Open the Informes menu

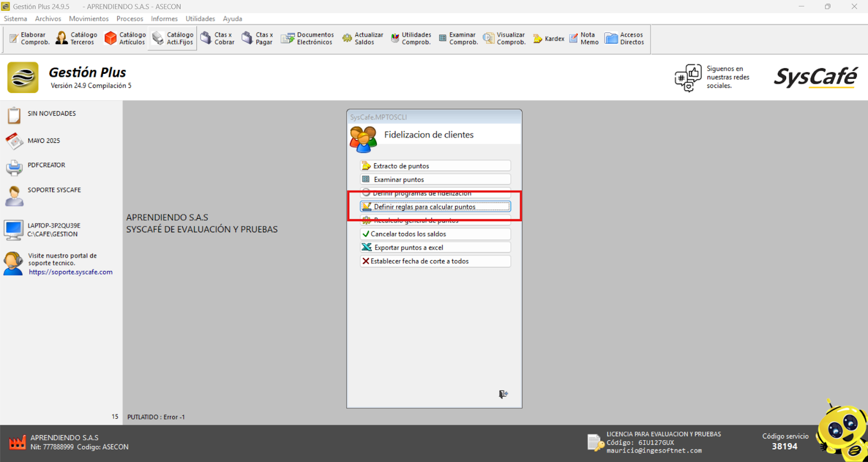coord(164,18)
